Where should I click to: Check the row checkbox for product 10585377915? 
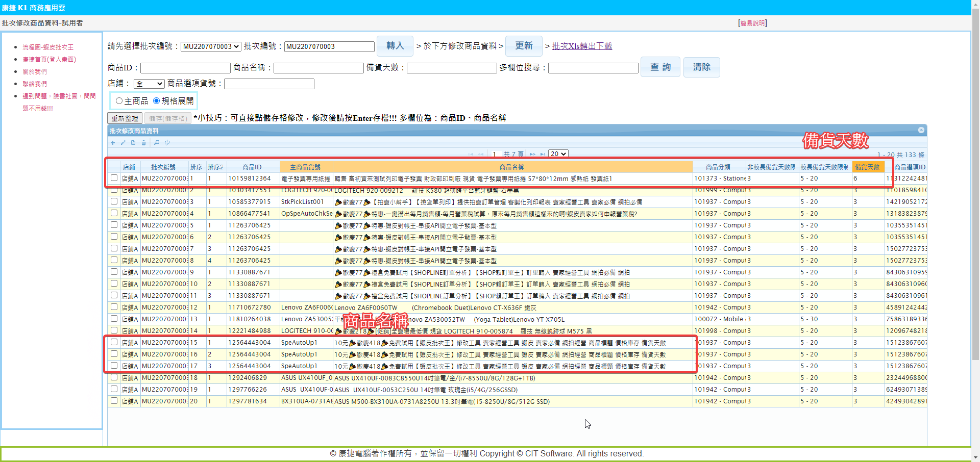click(114, 201)
